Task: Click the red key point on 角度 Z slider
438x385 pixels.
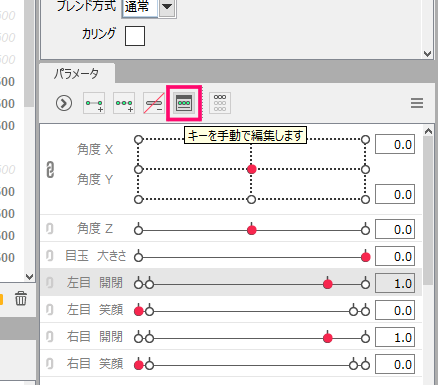Action: click(x=252, y=230)
